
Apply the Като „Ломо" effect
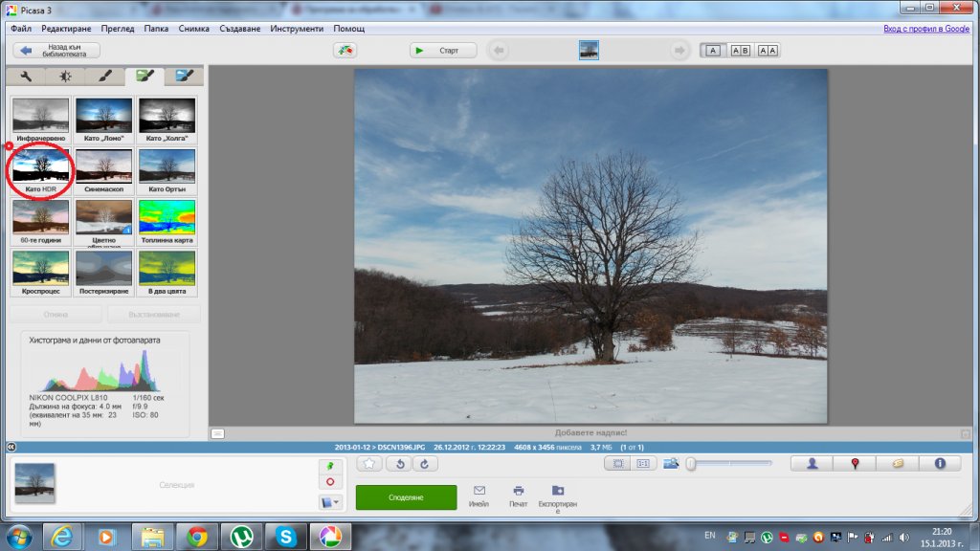point(103,120)
